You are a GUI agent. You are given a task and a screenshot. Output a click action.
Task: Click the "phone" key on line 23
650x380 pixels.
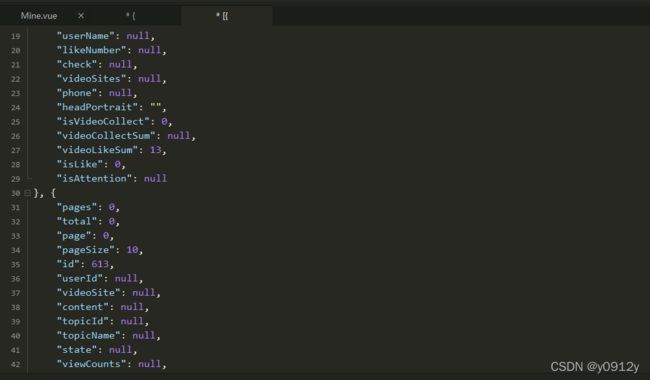(77, 93)
